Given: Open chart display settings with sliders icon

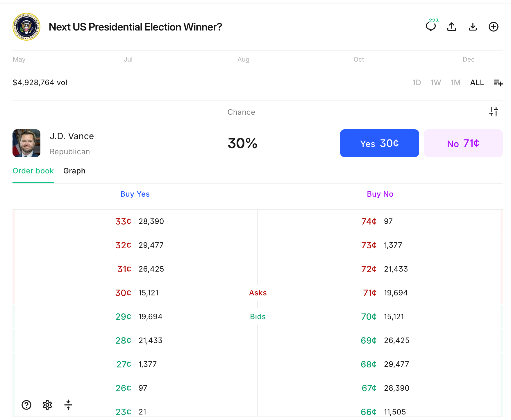Looking at the screenshot, I should pyautogui.click(x=494, y=111).
